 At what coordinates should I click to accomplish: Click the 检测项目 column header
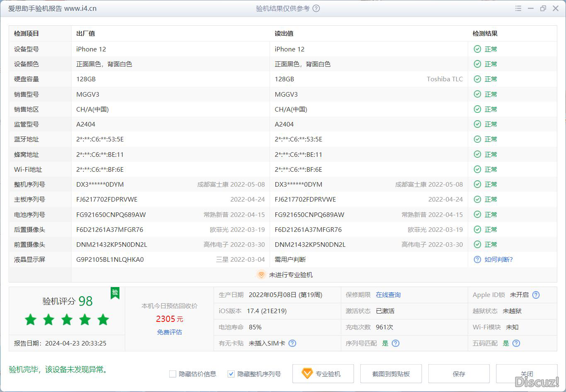coord(27,34)
